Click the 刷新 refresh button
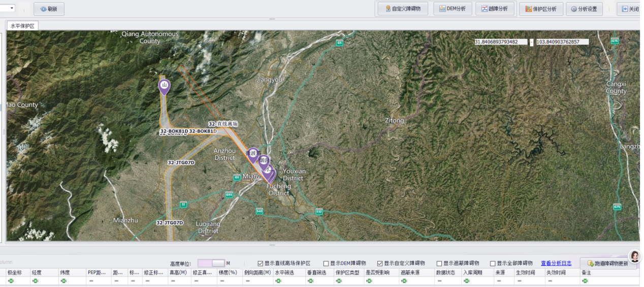644x287 pixels. [49, 9]
